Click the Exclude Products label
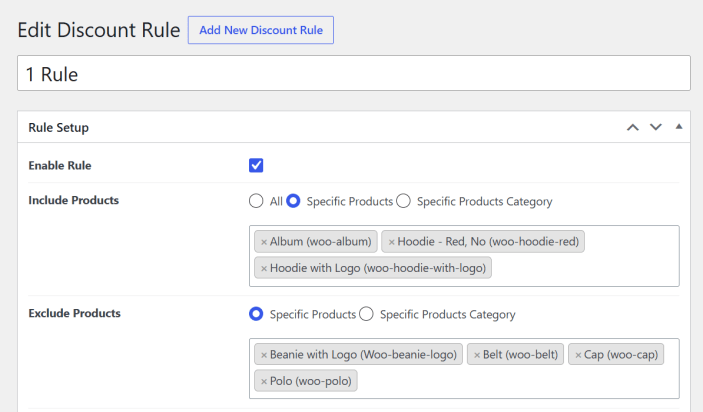 (74, 313)
